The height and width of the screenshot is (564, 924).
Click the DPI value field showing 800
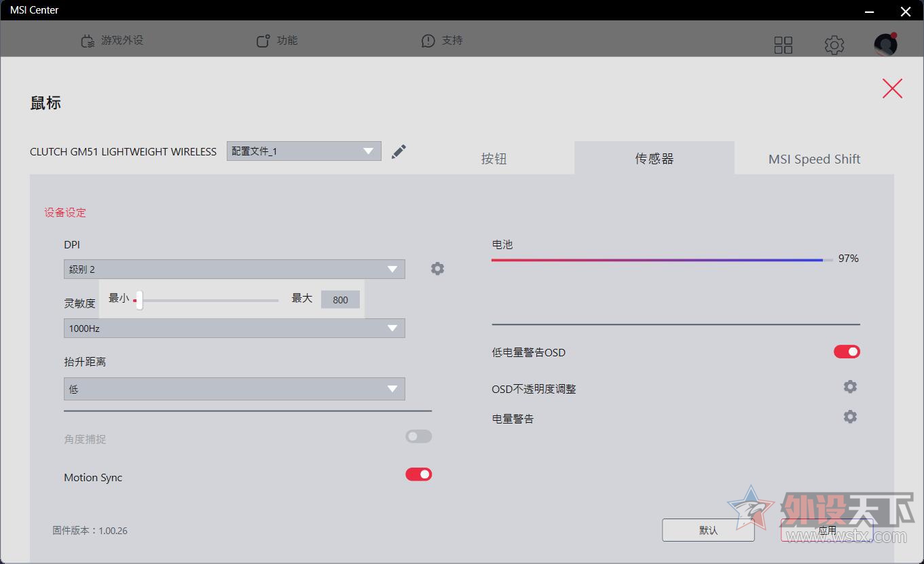[x=340, y=300]
